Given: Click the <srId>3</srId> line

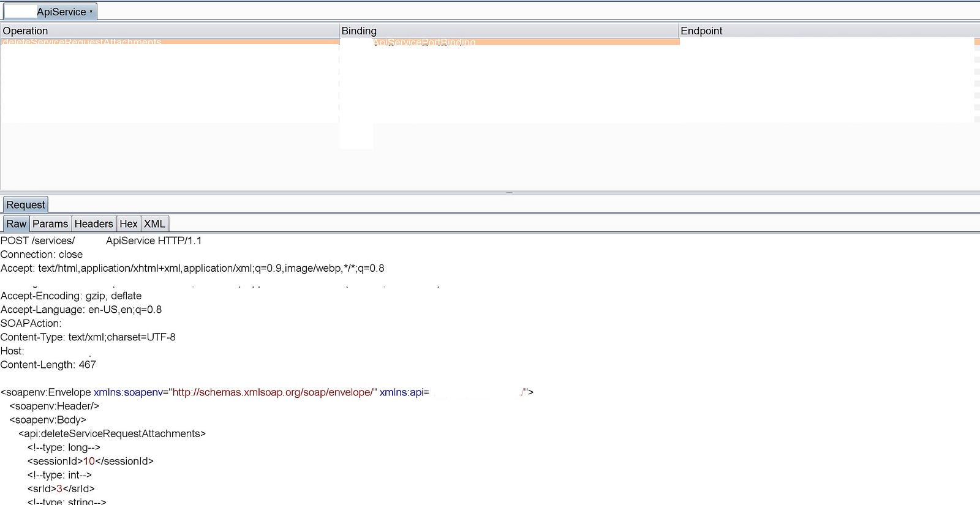Looking at the screenshot, I should pos(61,488).
